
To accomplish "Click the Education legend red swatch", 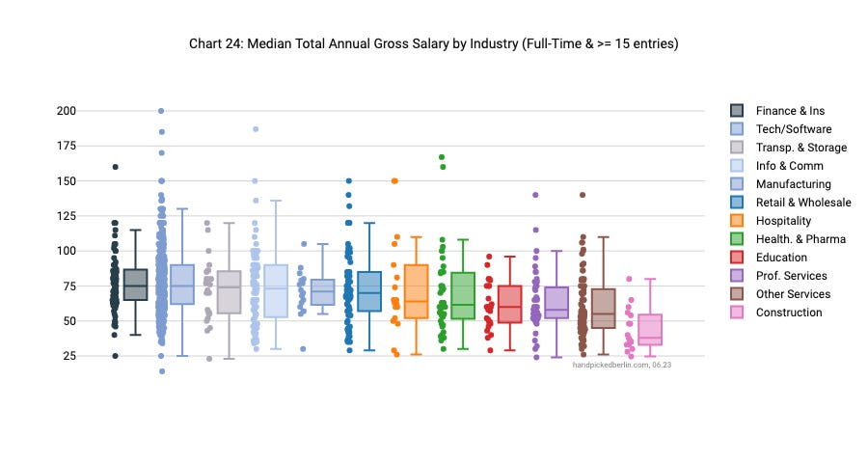I will click(x=736, y=257).
